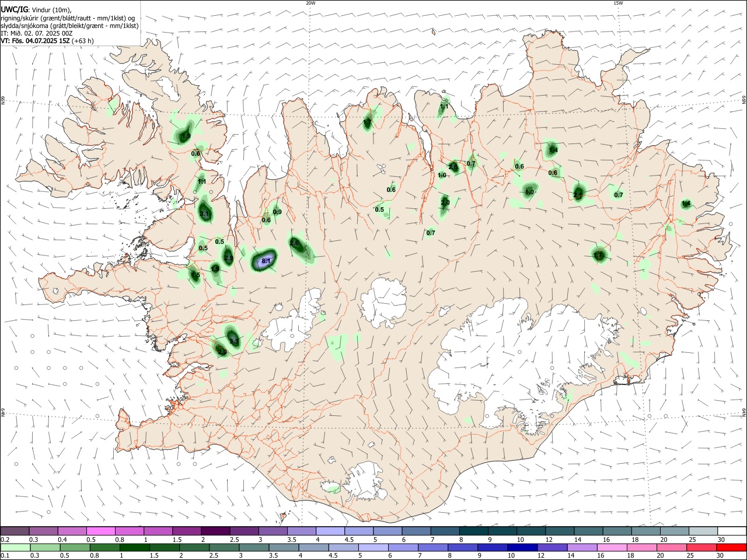Click the 8.1 precipitation value on the map
The height and width of the screenshot is (560, 747).
[x=266, y=261]
